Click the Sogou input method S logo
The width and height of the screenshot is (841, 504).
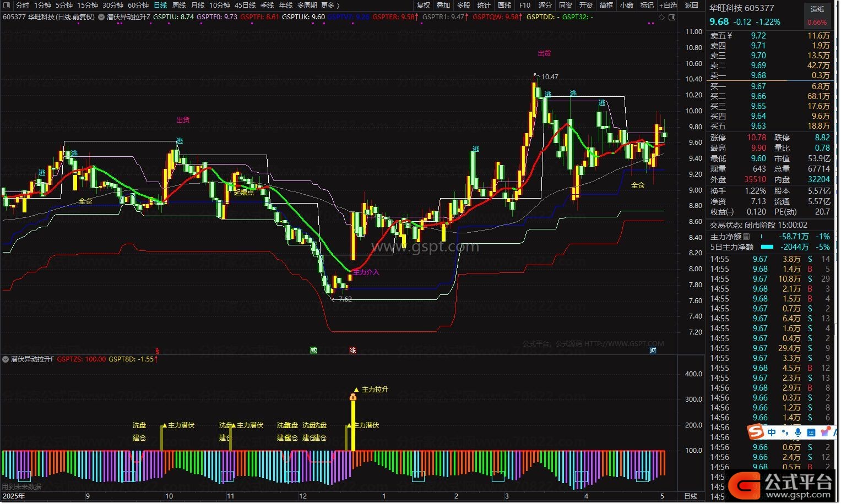756,432
